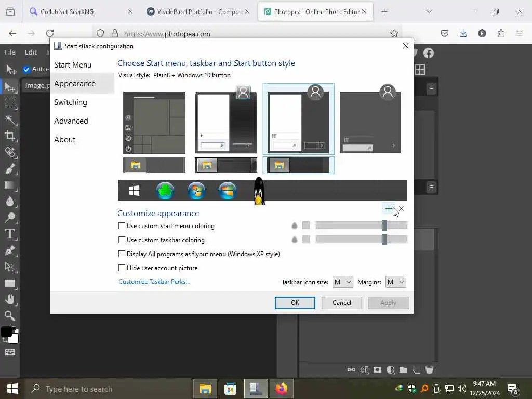
Task: Select Photopea's Magic Wand tool
Action: tap(10, 119)
